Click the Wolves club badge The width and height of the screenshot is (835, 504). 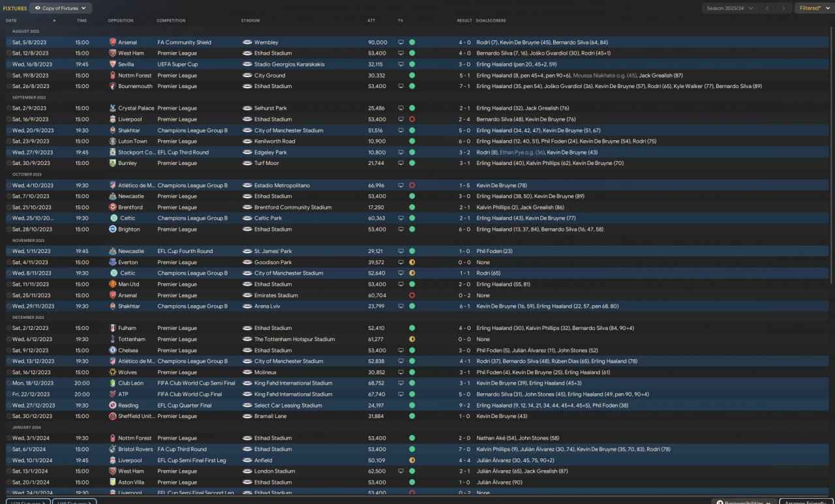click(113, 372)
